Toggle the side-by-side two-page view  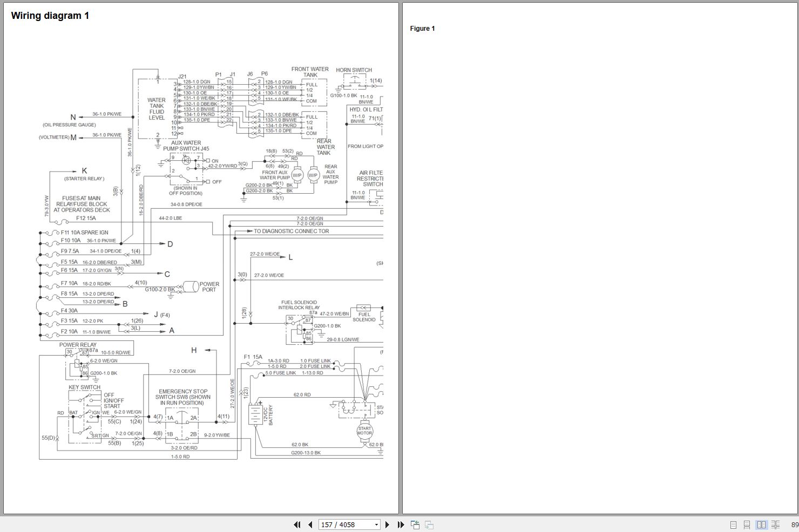tap(762, 524)
